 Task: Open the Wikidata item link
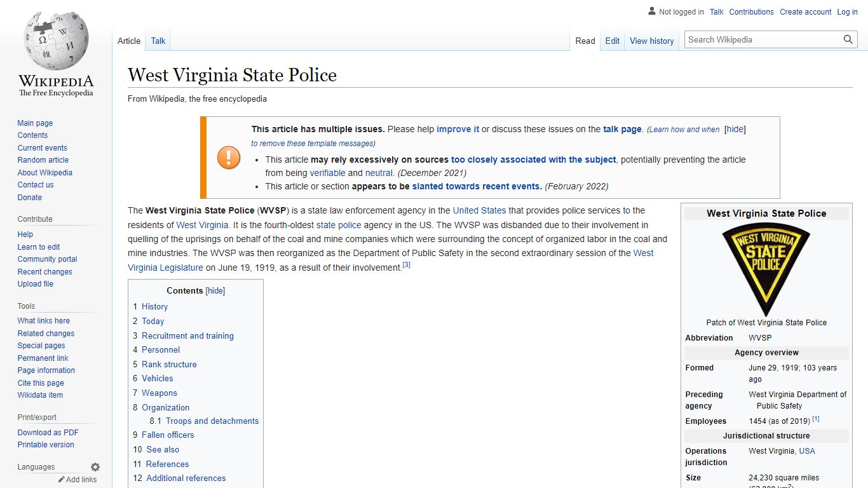(x=40, y=395)
